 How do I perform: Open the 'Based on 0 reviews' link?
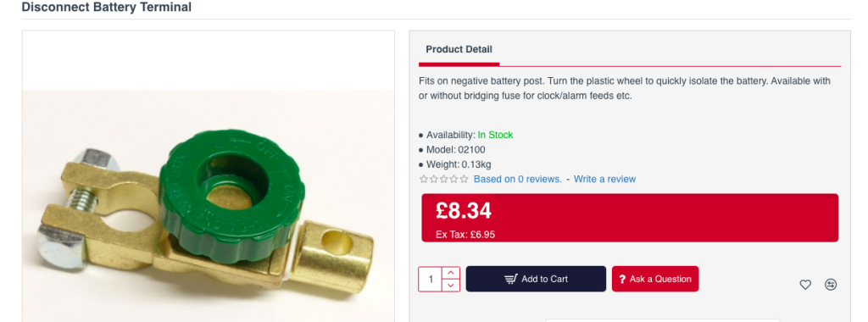click(x=518, y=180)
